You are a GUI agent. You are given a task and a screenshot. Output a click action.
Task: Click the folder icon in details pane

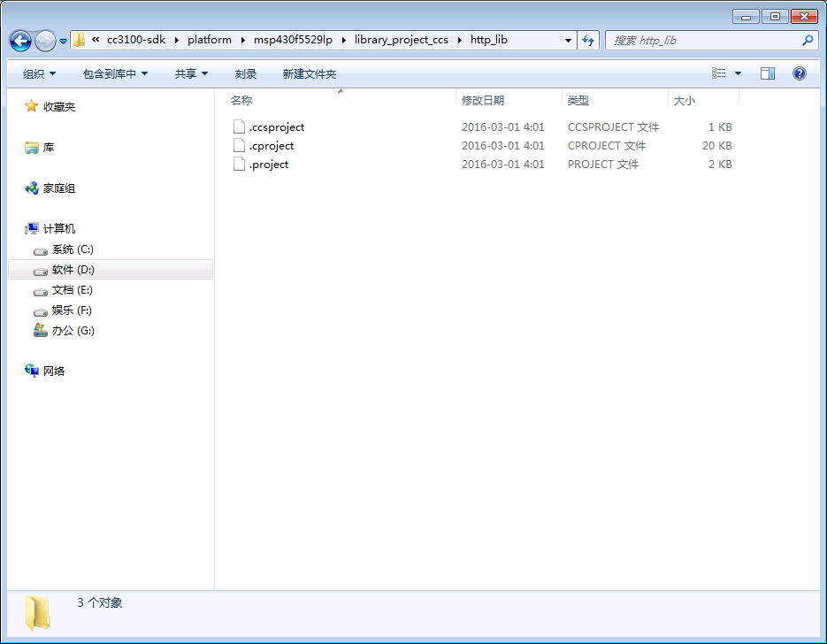(x=38, y=613)
